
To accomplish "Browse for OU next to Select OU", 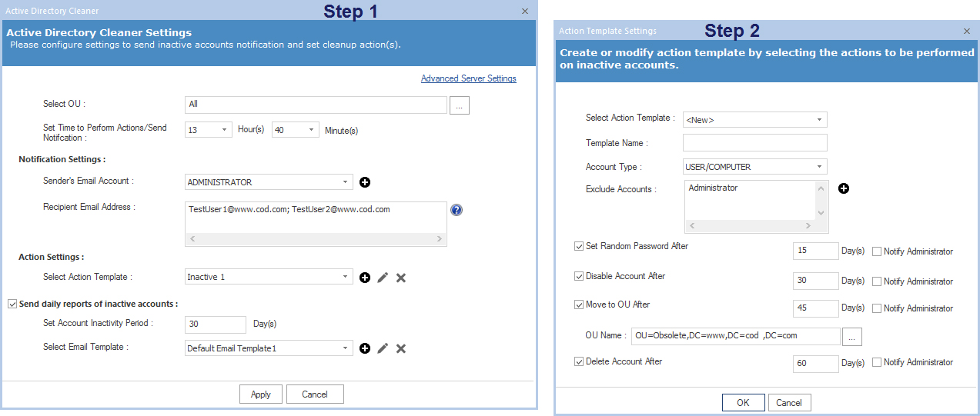I will pos(459,105).
